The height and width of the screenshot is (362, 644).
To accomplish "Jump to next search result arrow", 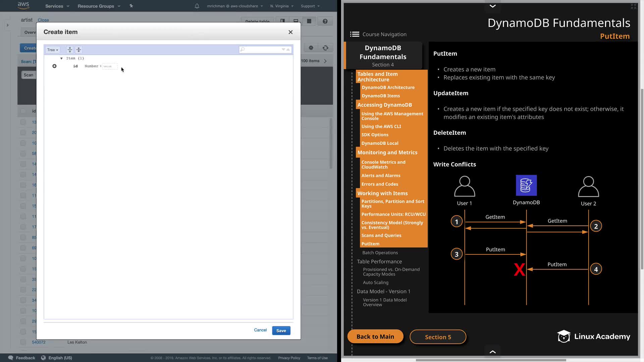I will click(x=283, y=50).
